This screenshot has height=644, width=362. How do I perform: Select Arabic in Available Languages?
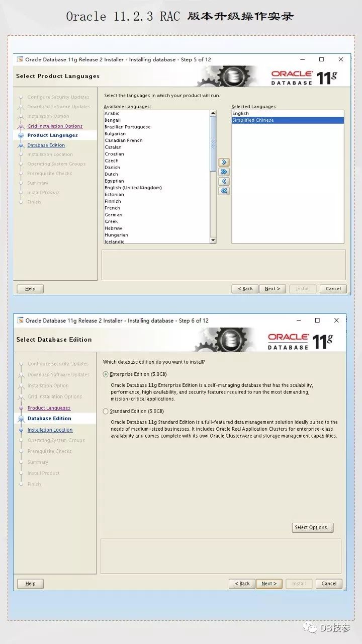click(x=112, y=114)
